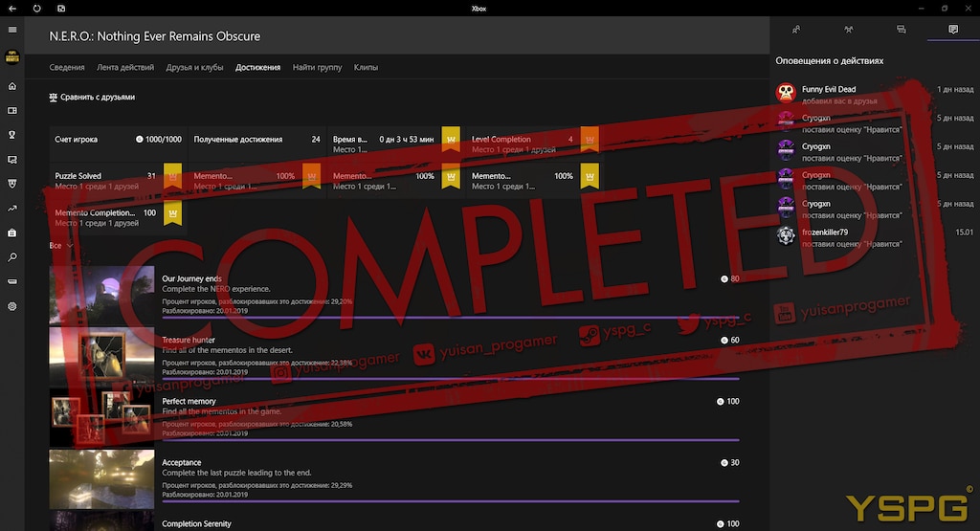Switch to the Клипы tab
Screen dimensions: 980x531
[x=366, y=68]
